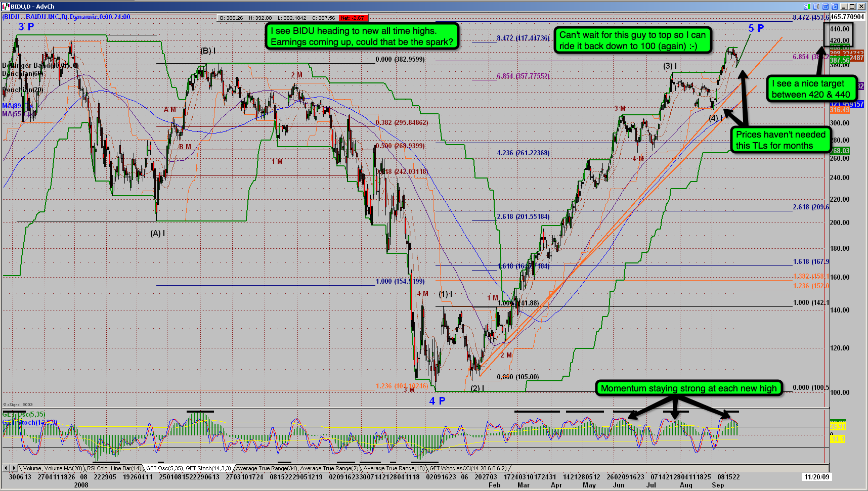The image size is (868, 491).
Task: Click the '(B) I' wave label
Action: click(x=208, y=51)
